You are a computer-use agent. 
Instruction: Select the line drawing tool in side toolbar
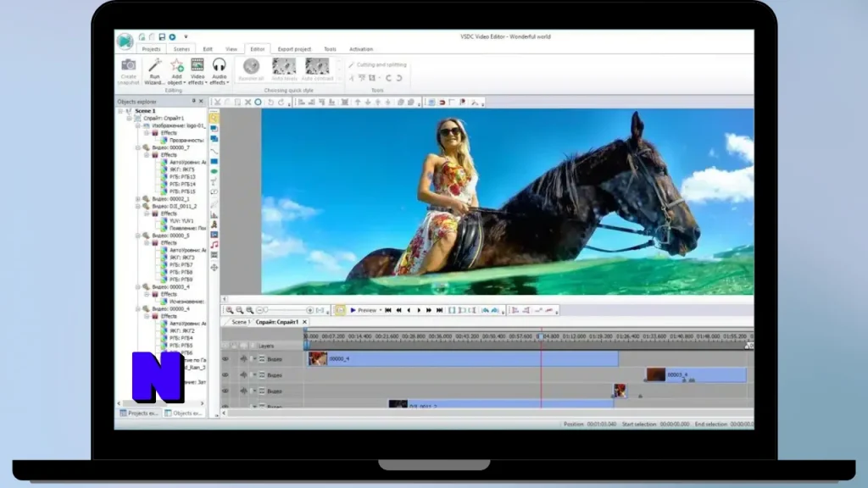point(214,151)
